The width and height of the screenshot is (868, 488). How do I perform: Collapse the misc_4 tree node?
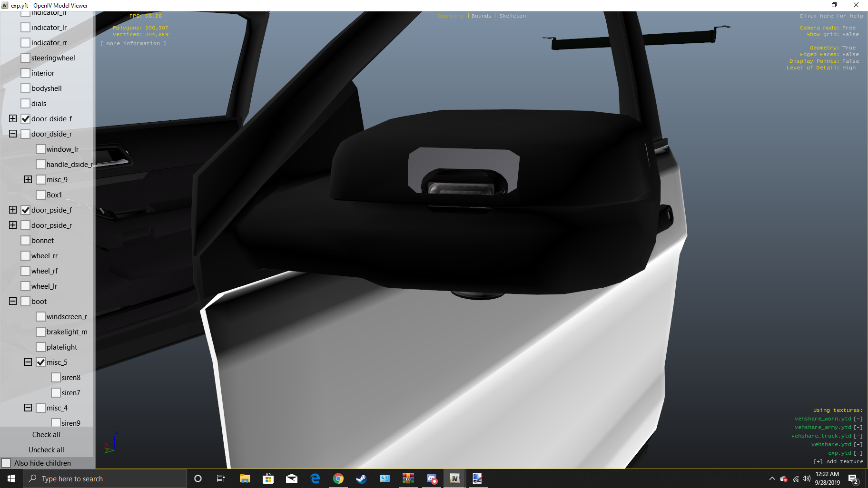point(28,408)
